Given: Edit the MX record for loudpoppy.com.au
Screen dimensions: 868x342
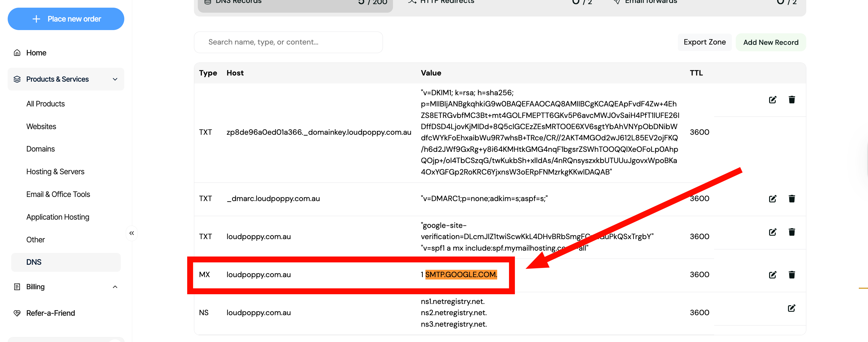Looking at the screenshot, I should click(772, 275).
